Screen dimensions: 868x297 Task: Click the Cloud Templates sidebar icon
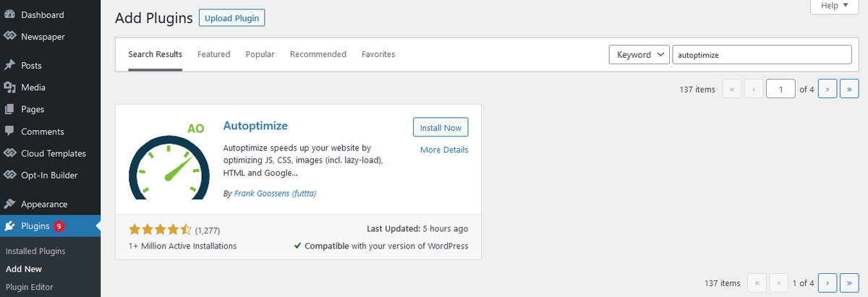click(x=9, y=153)
